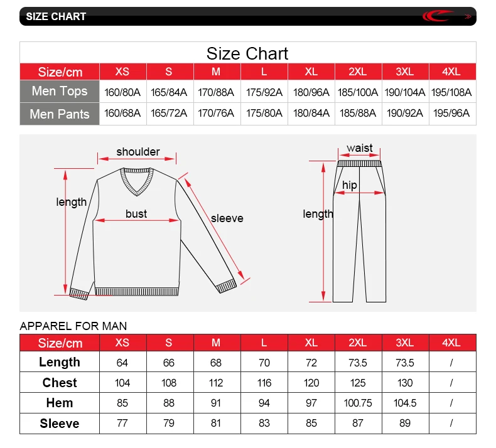Screen dimensions: 496x448
Task: Click Hem value '97' for XL
Action: point(311,403)
